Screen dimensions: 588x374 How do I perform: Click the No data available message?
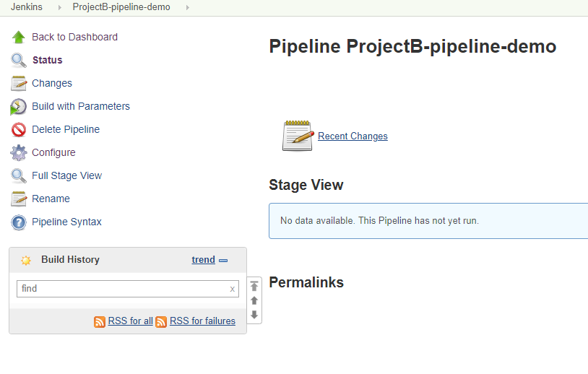tap(379, 221)
